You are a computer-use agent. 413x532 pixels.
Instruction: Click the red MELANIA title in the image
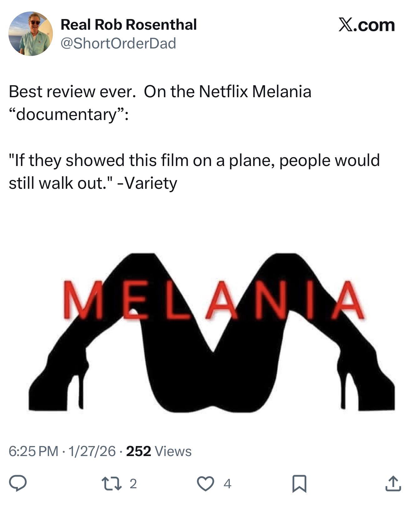(x=213, y=300)
